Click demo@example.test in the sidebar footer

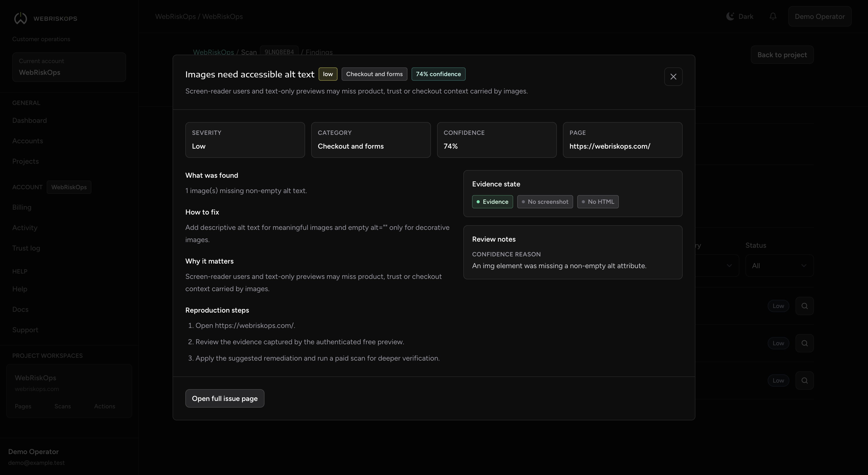click(x=37, y=462)
